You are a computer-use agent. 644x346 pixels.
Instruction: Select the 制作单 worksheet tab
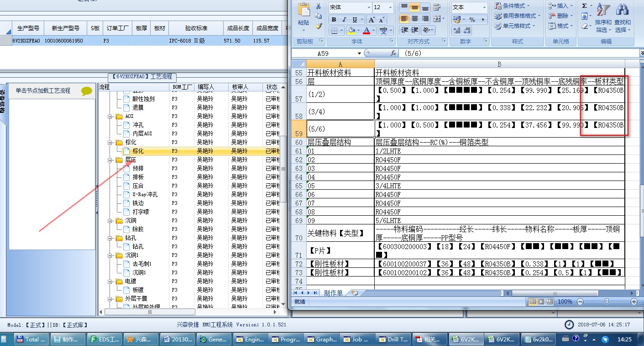[333, 293]
